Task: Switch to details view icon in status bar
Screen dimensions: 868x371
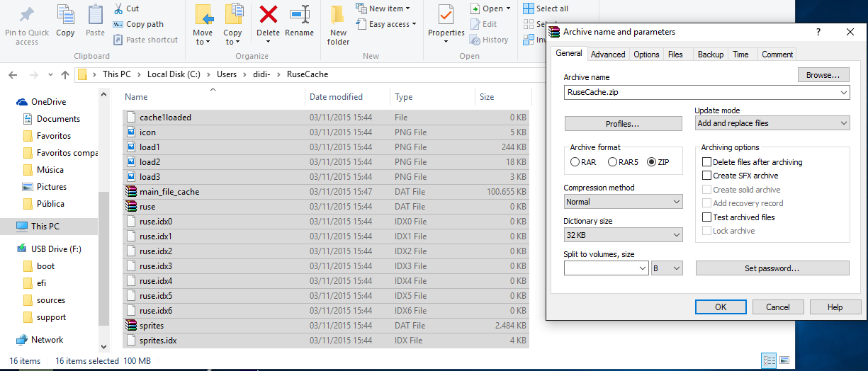Action: click(x=770, y=360)
